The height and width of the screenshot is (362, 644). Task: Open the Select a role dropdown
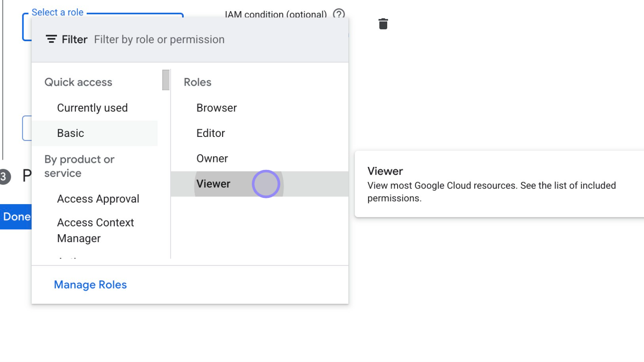pyautogui.click(x=57, y=12)
